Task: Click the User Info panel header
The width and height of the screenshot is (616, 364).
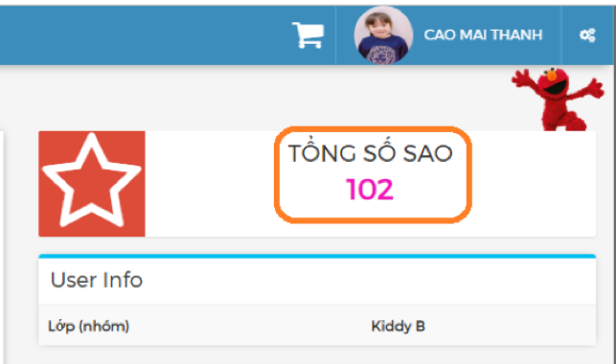Action: click(317, 281)
